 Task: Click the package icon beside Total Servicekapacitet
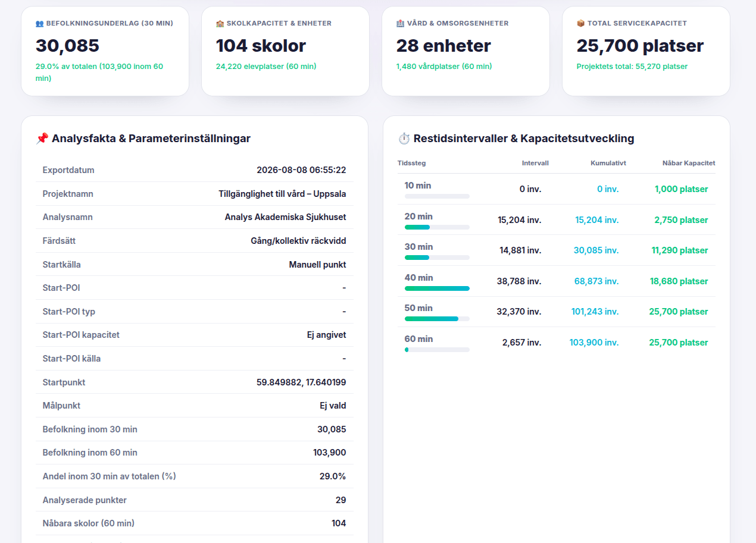tap(581, 23)
